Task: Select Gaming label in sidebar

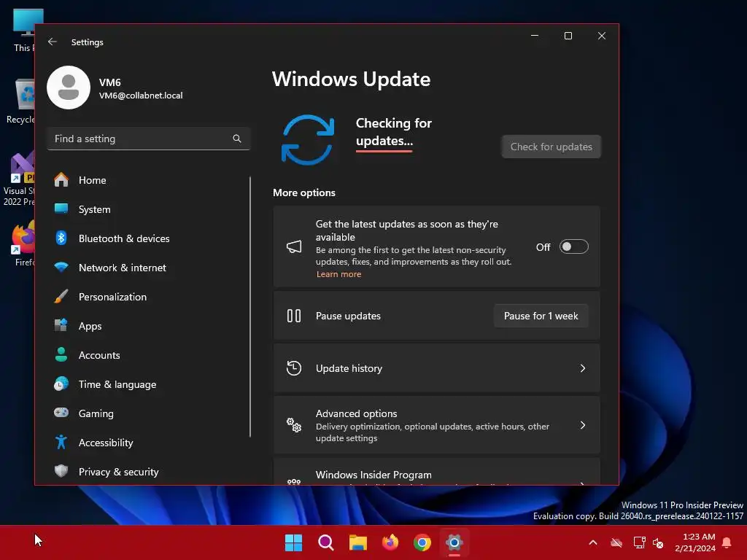Action: click(96, 413)
